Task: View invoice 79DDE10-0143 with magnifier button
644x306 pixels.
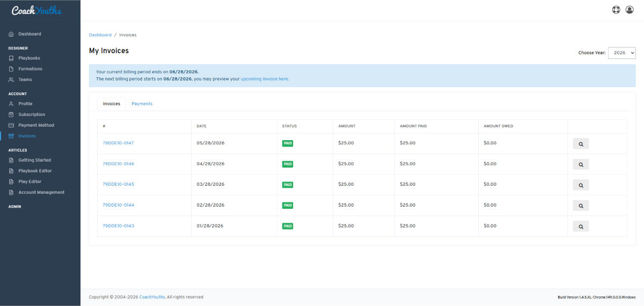Action: (x=581, y=226)
